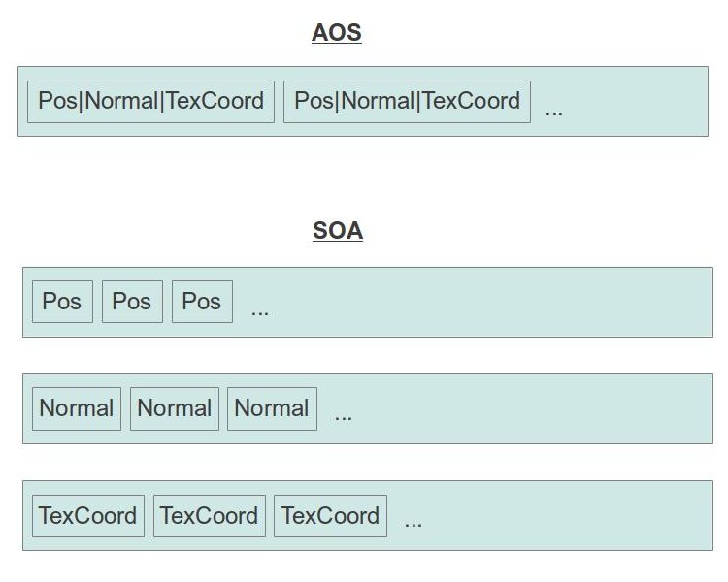Viewport: 728px width, 582px height.
Task: Select the second Pos box
Action: tap(132, 302)
